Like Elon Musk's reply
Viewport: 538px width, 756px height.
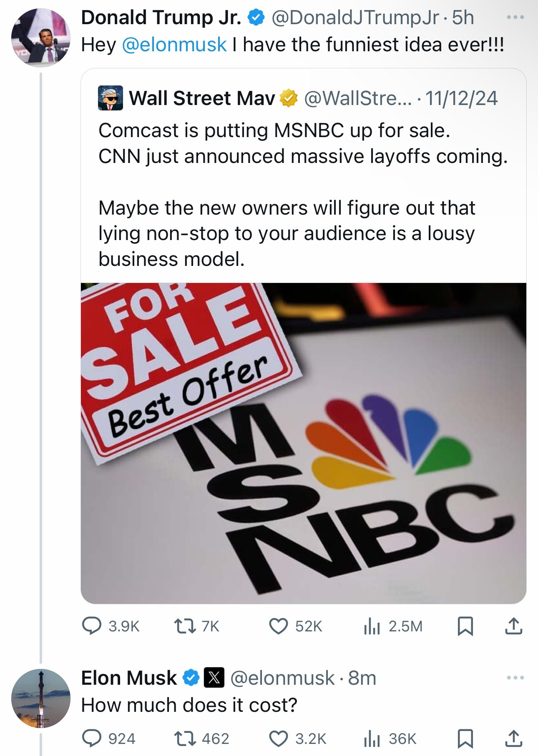(278, 738)
